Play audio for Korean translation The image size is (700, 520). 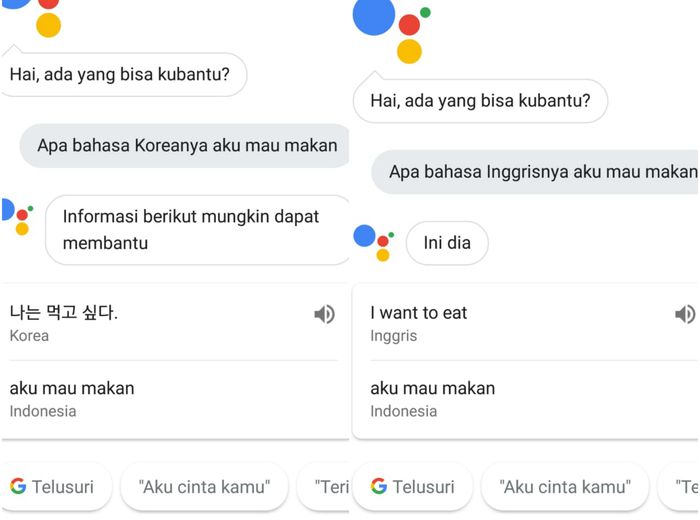click(x=325, y=314)
